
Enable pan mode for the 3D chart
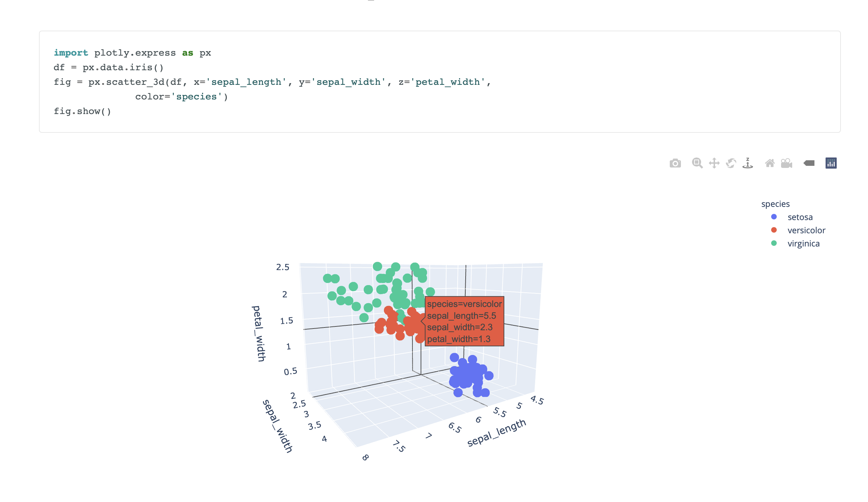[x=714, y=163]
